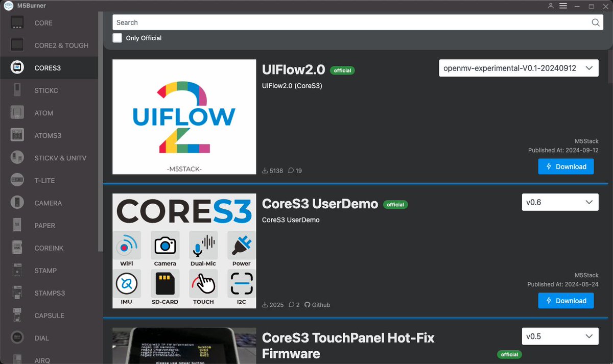Open the CoreS3 UserDemo title
613x364 pixels.
(x=320, y=204)
